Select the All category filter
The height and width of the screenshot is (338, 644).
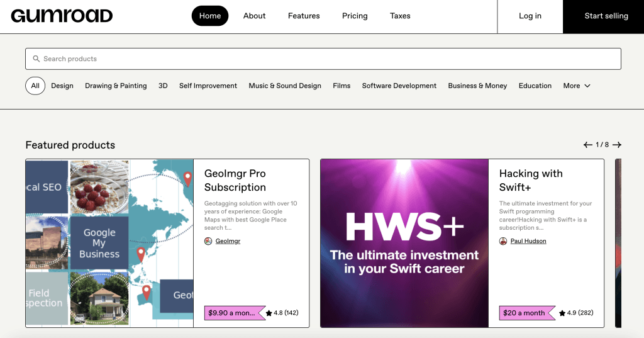click(x=35, y=86)
